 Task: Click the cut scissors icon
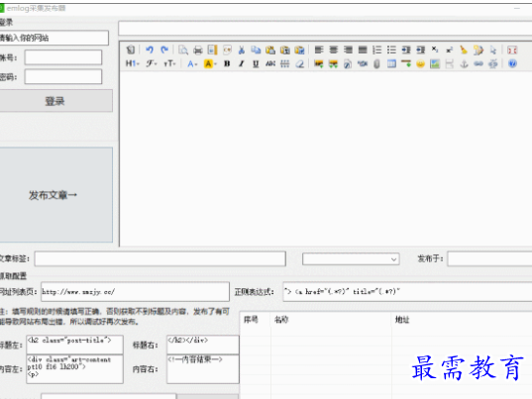[242, 50]
